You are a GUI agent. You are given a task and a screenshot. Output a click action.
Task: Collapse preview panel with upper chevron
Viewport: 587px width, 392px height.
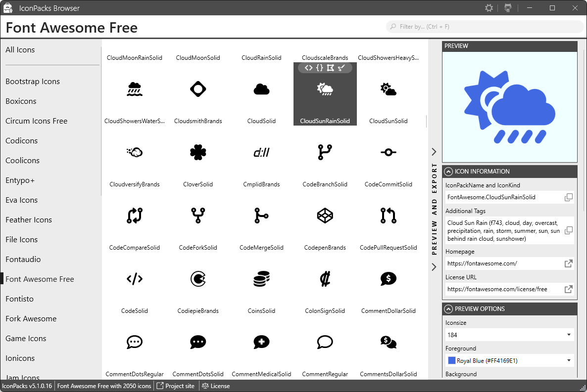point(434,151)
